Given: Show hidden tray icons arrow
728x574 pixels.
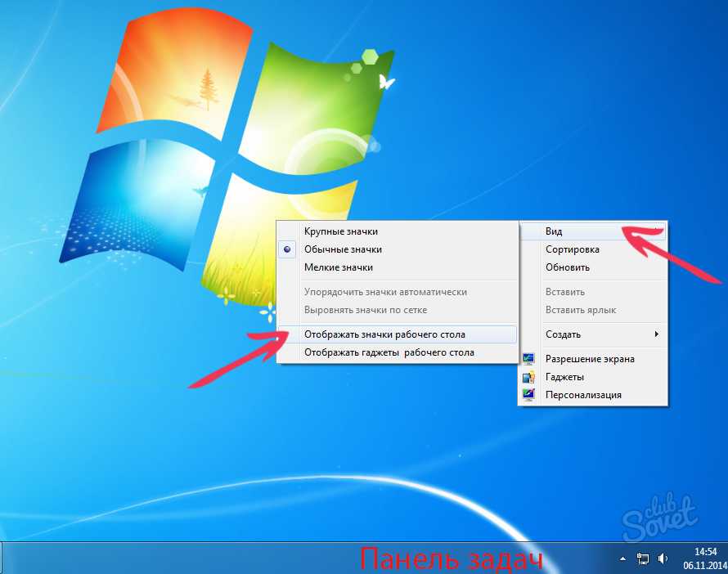Looking at the screenshot, I should [x=622, y=558].
